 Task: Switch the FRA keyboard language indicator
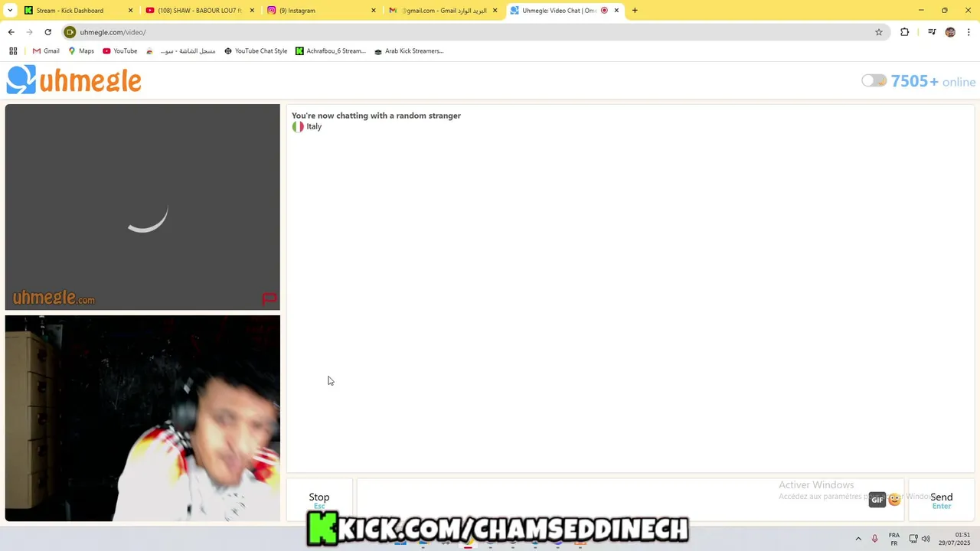tap(893, 539)
